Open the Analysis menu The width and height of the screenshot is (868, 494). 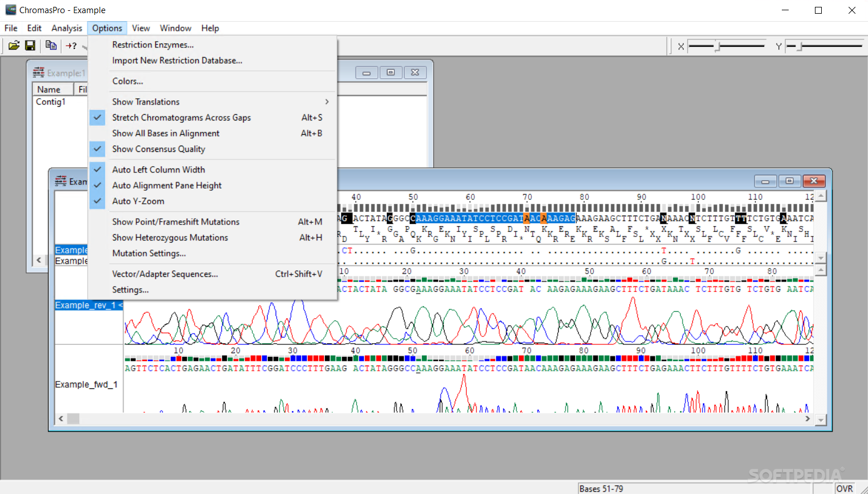[x=67, y=28]
